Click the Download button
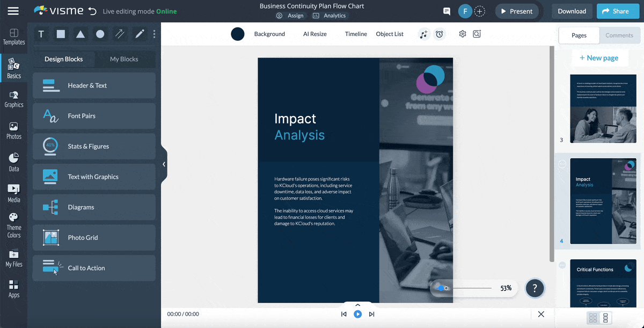The image size is (644, 328). click(572, 11)
